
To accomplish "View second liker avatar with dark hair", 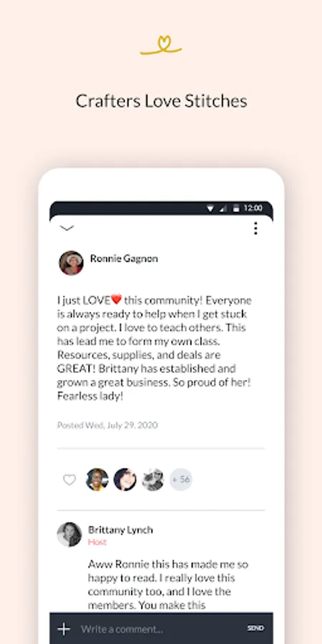I will pyautogui.click(x=125, y=479).
